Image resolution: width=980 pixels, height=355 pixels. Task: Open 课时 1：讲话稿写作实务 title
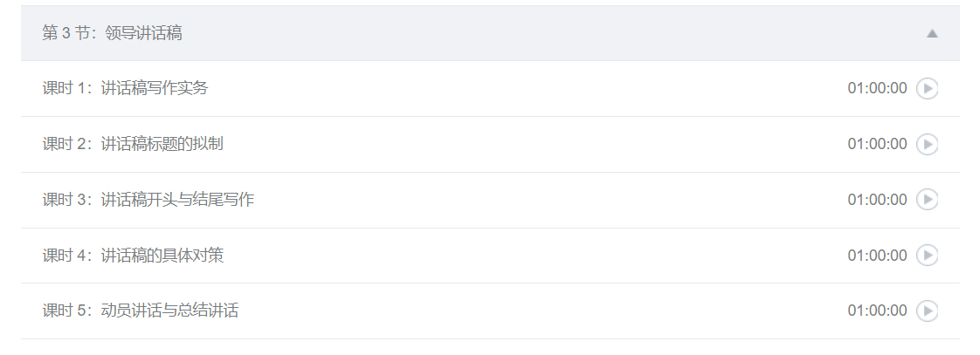pyautogui.click(x=125, y=88)
